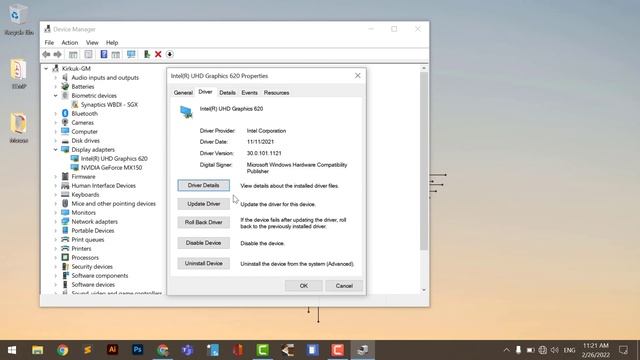Click the Roll Back Driver button
The height and width of the screenshot is (360, 640).
point(203,222)
